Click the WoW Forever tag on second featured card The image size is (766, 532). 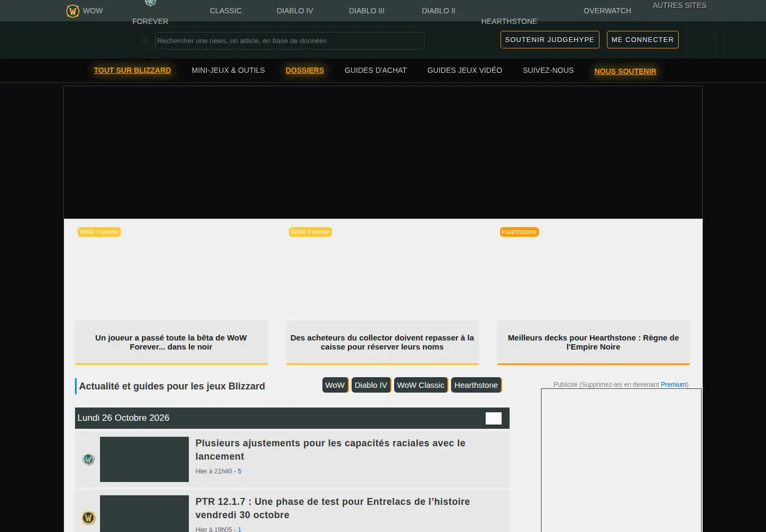(x=310, y=232)
